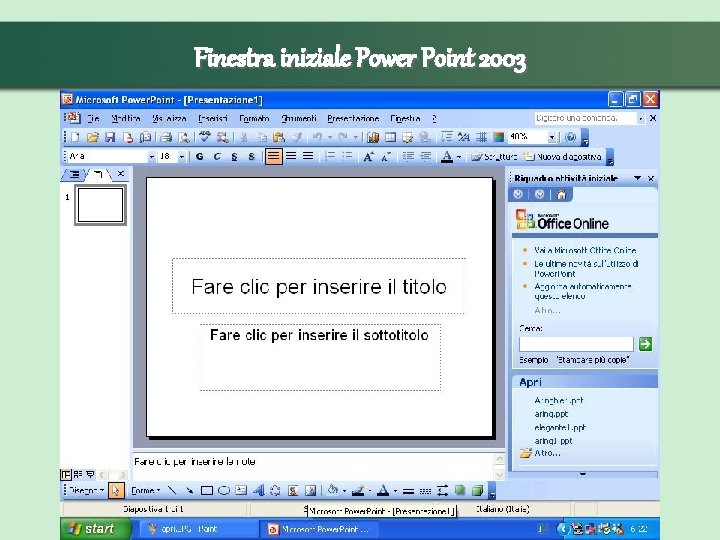Click the Copy icon in toolbar
Screen dimensions: 720x540
tap(262, 137)
